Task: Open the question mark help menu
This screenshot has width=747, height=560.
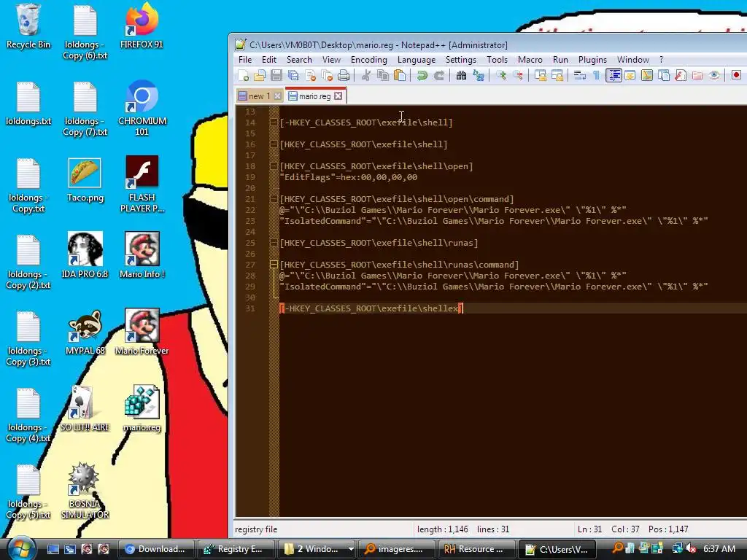Action: point(661,60)
